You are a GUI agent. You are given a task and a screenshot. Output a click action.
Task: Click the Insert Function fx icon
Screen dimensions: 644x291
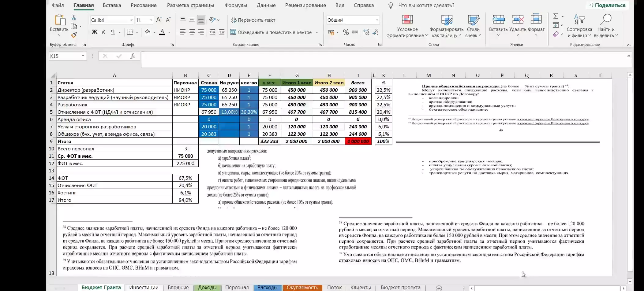(x=133, y=56)
